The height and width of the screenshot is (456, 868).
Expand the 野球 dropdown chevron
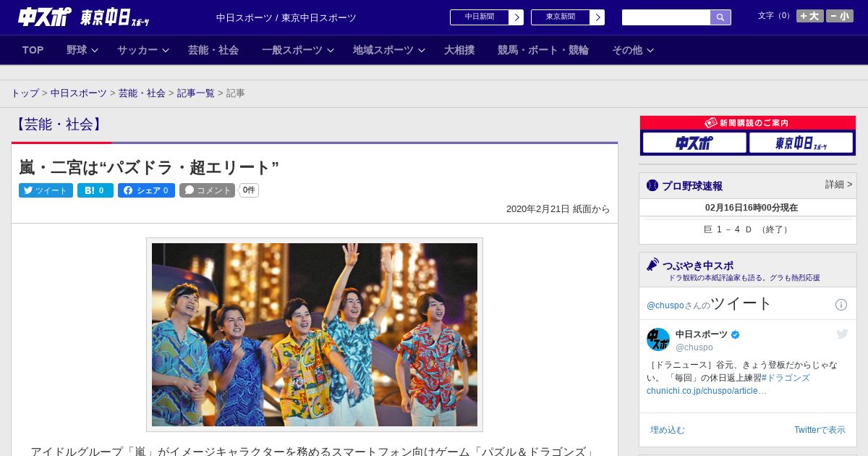(95, 51)
